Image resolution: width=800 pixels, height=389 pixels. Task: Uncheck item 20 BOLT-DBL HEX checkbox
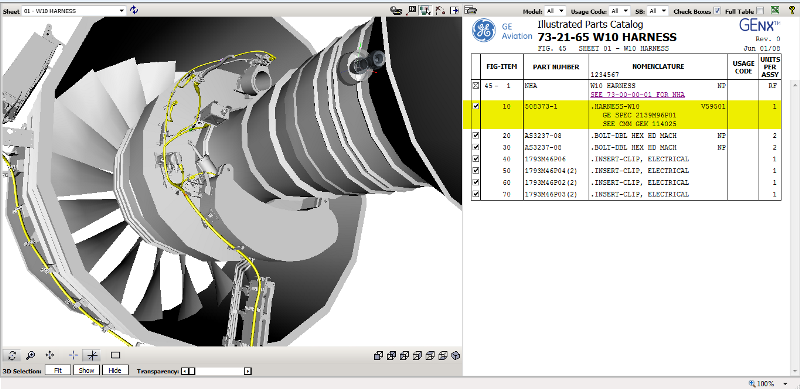(476, 136)
